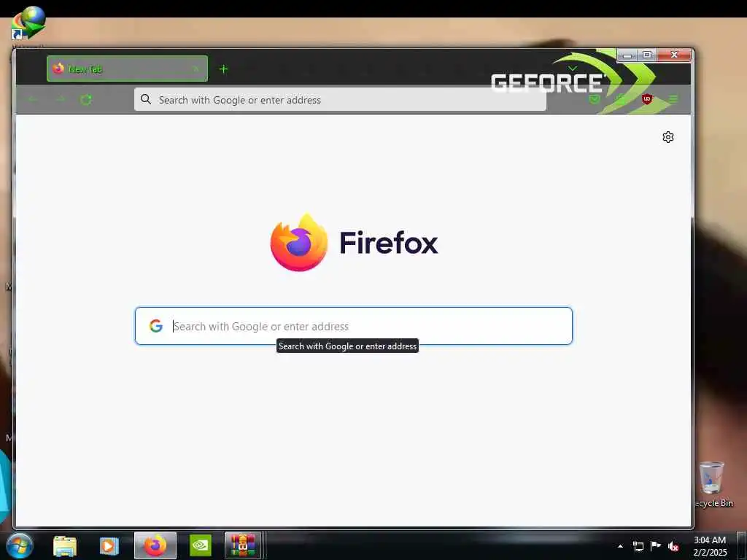
Task: Open the uBlock Origin extension popup
Action: (x=647, y=99)
